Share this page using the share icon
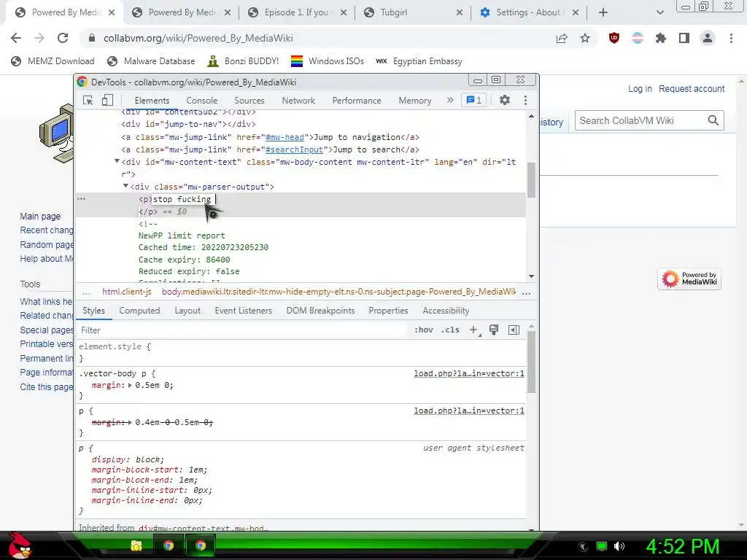The height and width of the screenshot is (560, 747). 562,38
